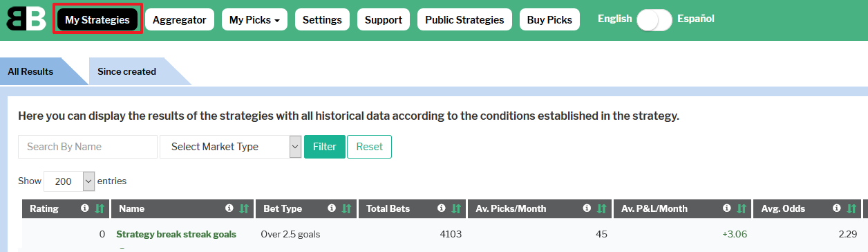Toggle the English/Español language switch

point(654,20)
